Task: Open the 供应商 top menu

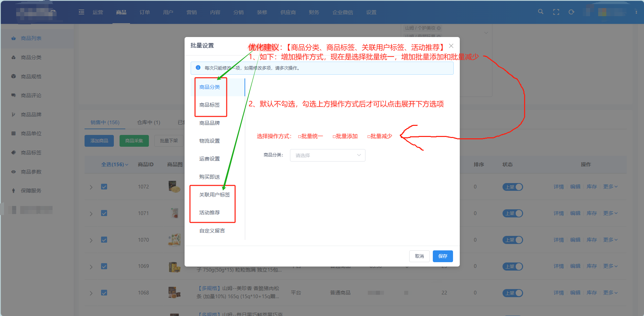Action: (x=288, y=12)
